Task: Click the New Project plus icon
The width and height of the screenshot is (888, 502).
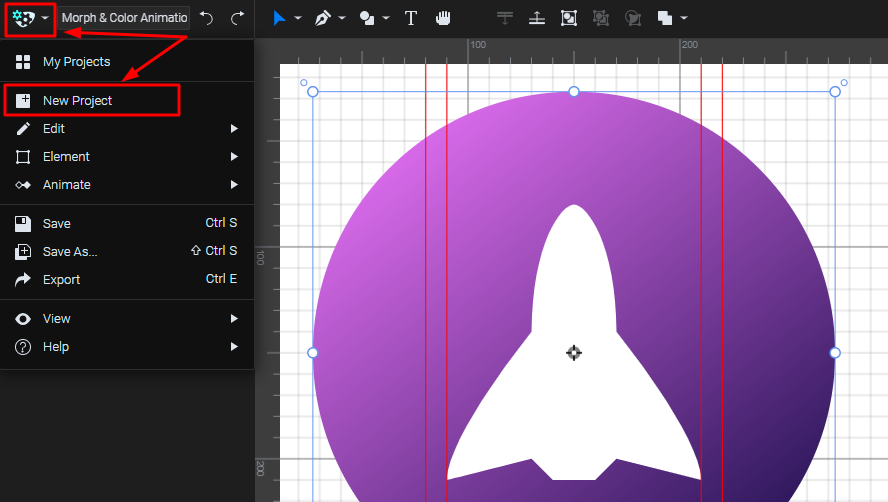Action: [23, 101]
